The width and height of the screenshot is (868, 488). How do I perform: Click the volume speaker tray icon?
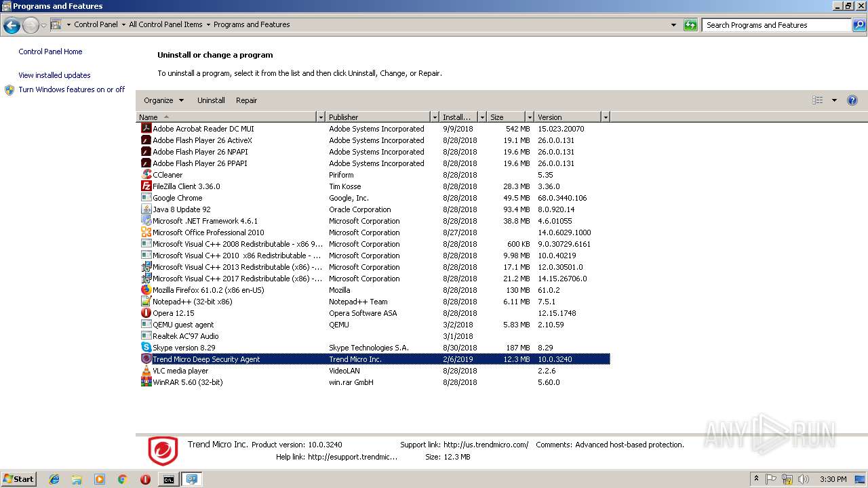click(804, 479)
